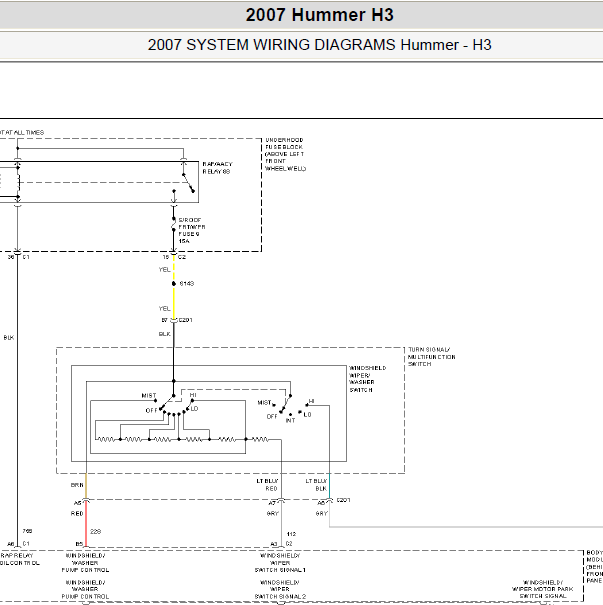Screen dimensions: 603x605
Task: Click the '2007 Hummer H3' title heading
Action: coord(319,15)
